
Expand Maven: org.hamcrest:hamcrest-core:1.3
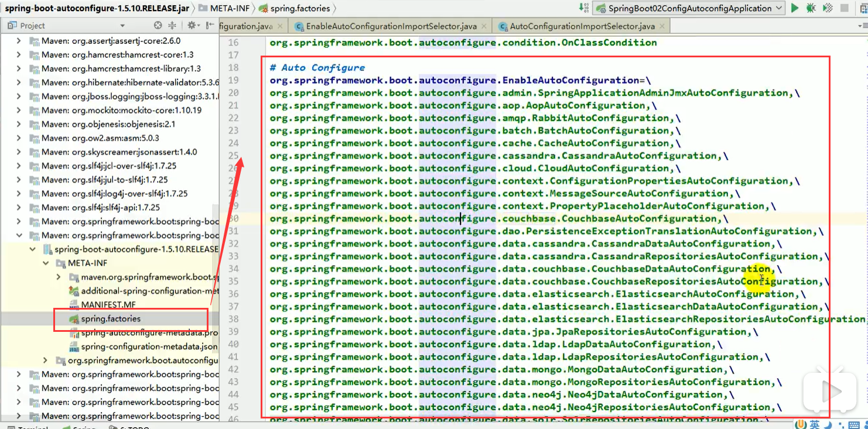[x=19, y=54]
